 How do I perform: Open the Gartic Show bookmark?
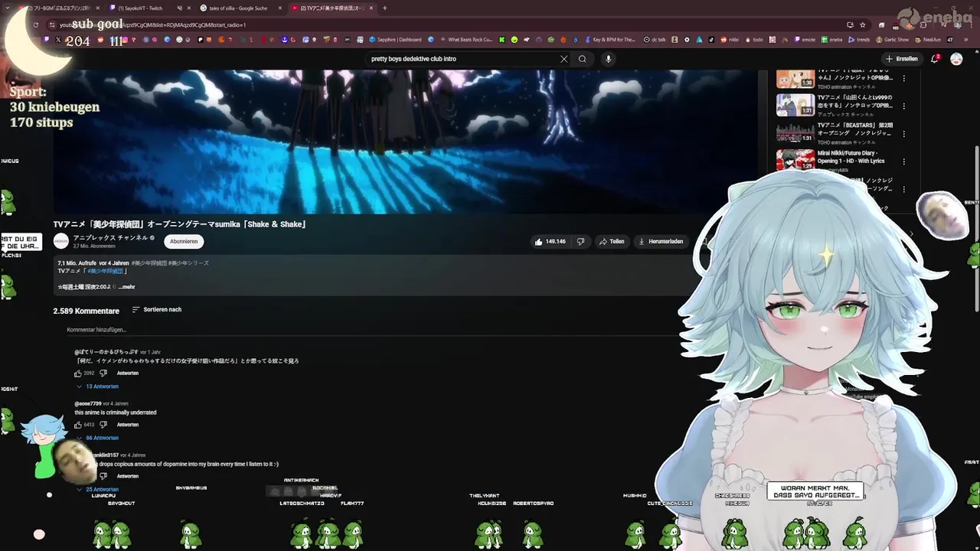(x=893, y=40)
